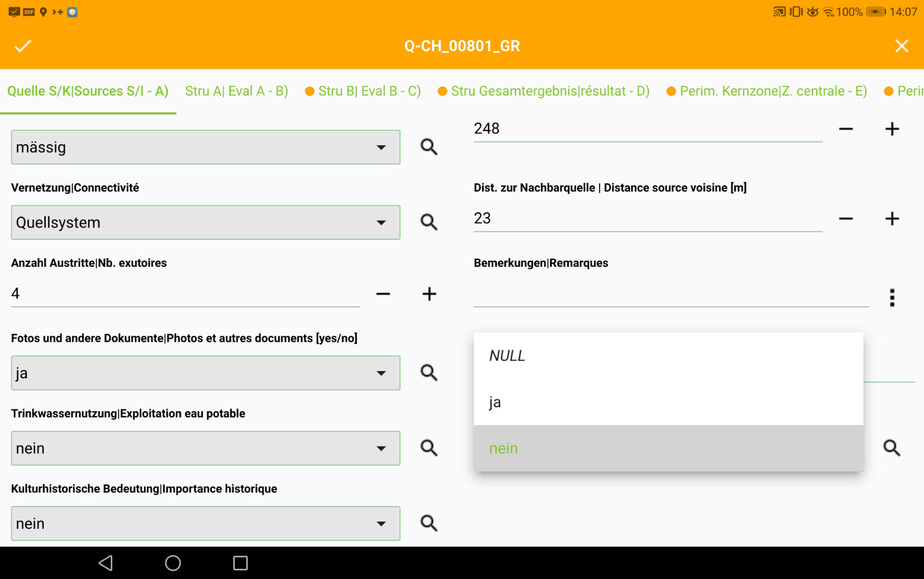Tap search icon beside Fotos dropdown
924x579 pixels.
(429, 373)
